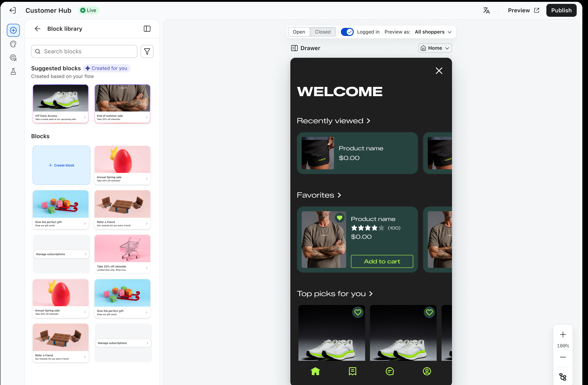Toggle the Logged in switch
The width and height of the screenshot is (588, 385).
[x=347, y=32]
